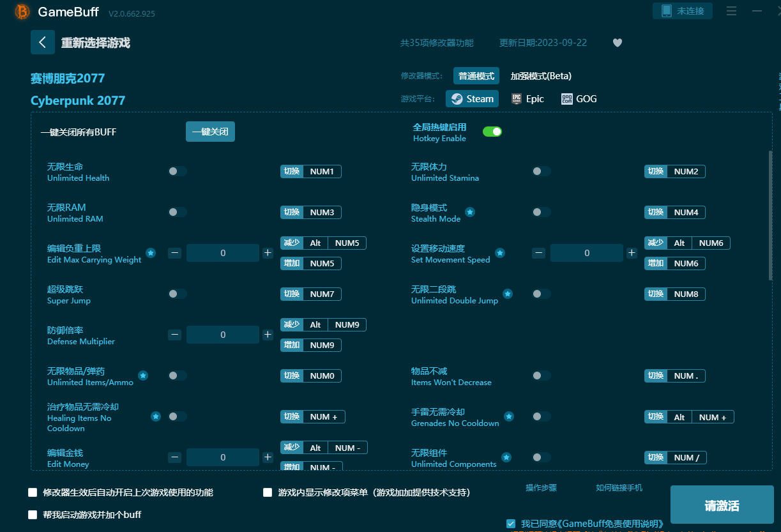This screenshot has height=532, width=781.
Task: Click the NUM2 hotkey for Unlimited Stamina
Action: pos(675,171)
